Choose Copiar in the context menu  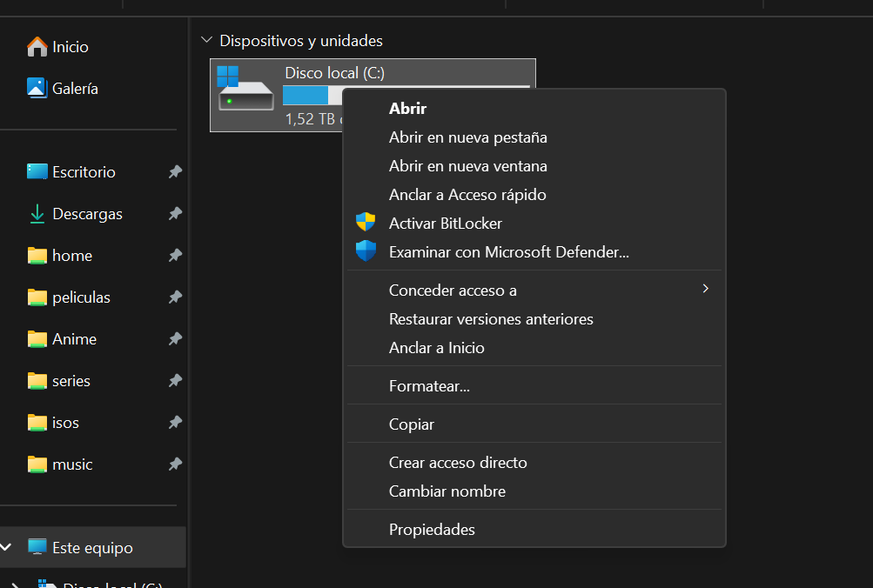(534, 424)
